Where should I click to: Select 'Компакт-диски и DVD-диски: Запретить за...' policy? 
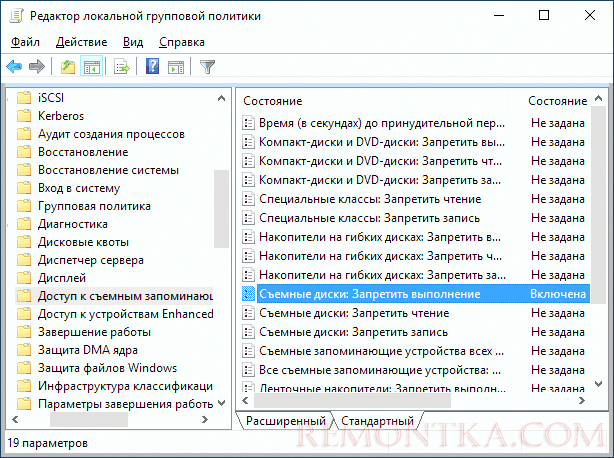pos(380,180)
